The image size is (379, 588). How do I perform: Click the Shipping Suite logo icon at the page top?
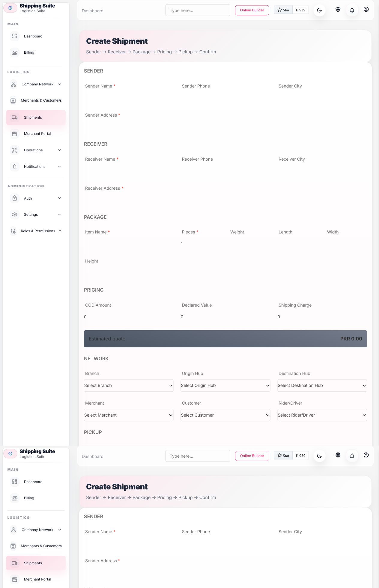10,8
